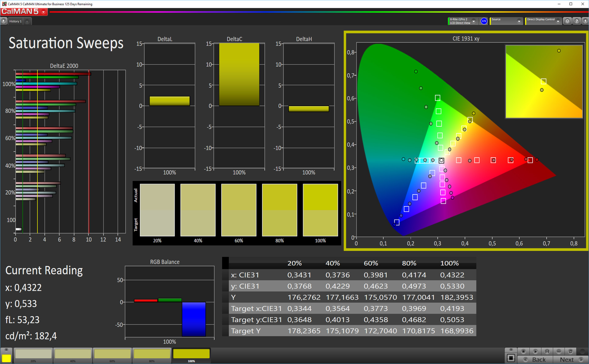Expand color selector with the up arrow

click(x=6, y=350)
